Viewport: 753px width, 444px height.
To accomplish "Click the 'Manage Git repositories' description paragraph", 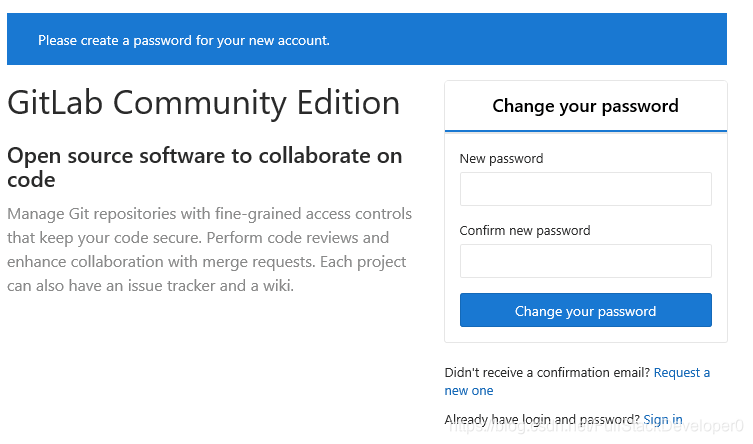I will (209, 250).
